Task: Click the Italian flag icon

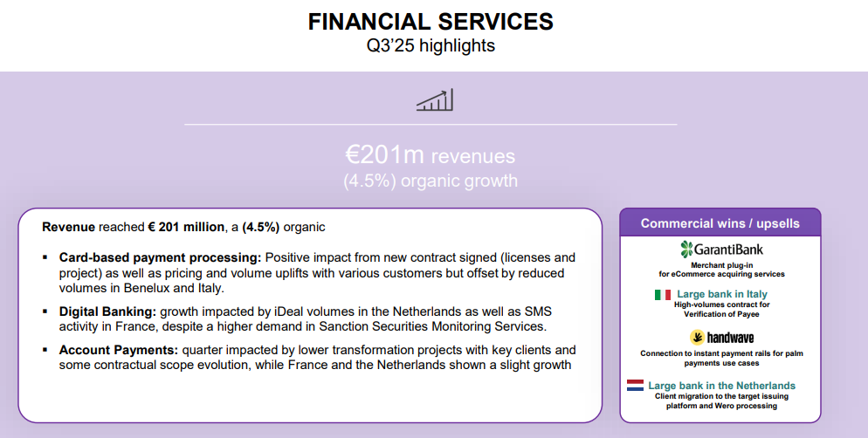Action: [x=662, y=295]
